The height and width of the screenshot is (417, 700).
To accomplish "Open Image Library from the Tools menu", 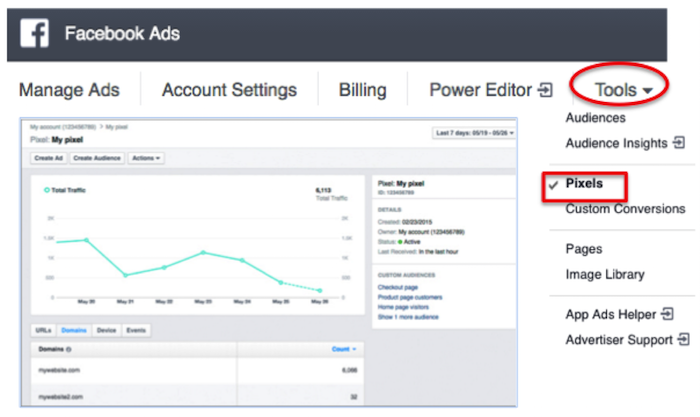I will [605, 274].
